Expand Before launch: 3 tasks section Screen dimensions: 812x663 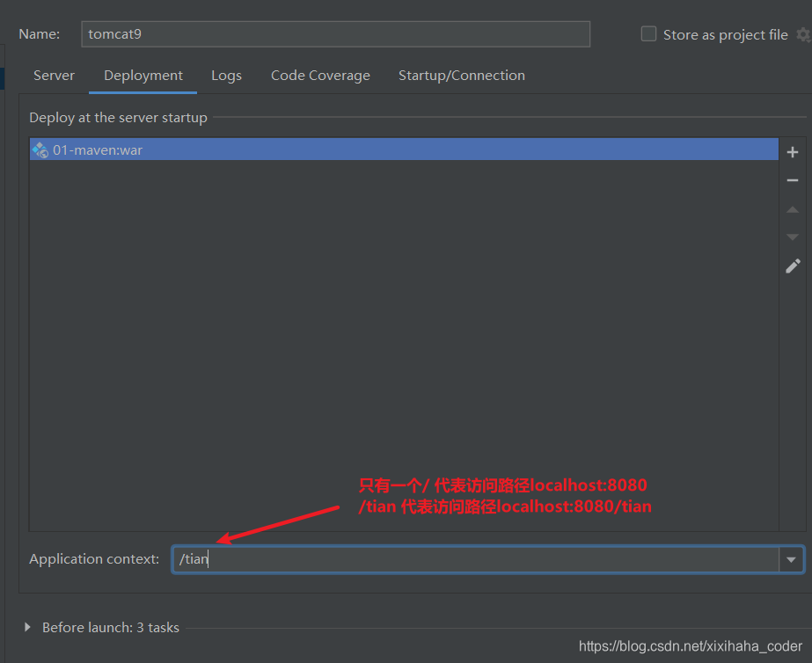pyautogui.click(x=27, y=627)
